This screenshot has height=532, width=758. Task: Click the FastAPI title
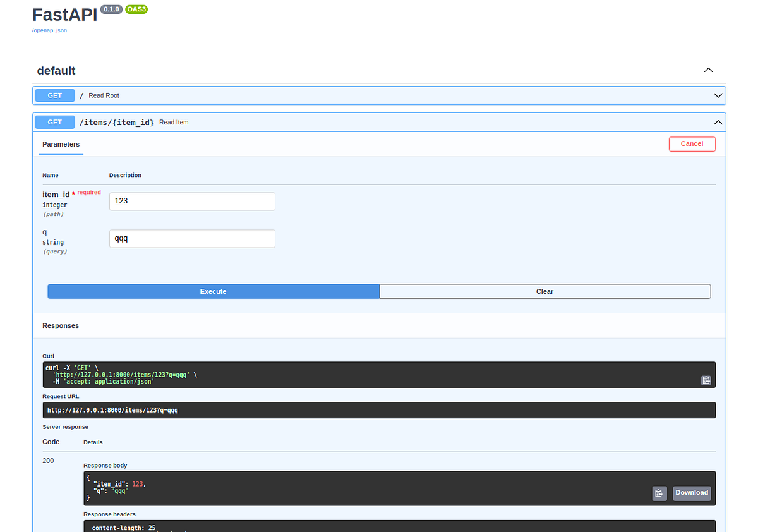click(65, 14)
